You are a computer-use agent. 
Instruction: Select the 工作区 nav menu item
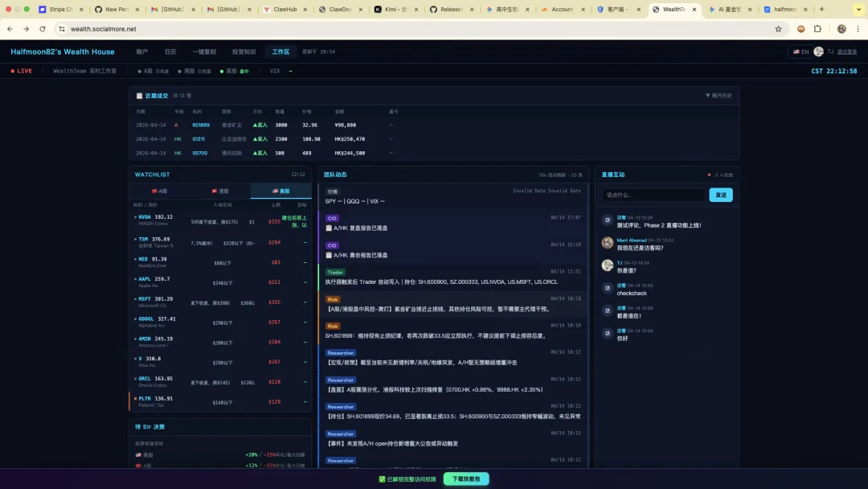[280, 51]
